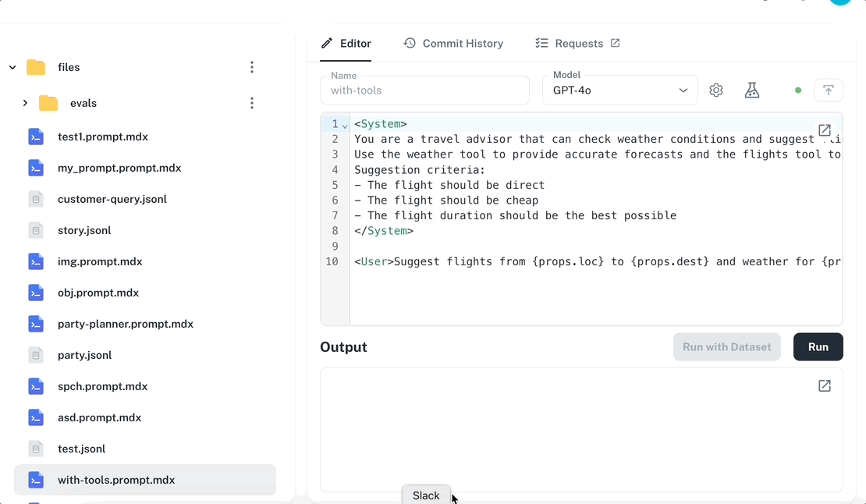Toggle the files folder options menu
This screenshot has width=866, height=504.
tap(251, 67)
